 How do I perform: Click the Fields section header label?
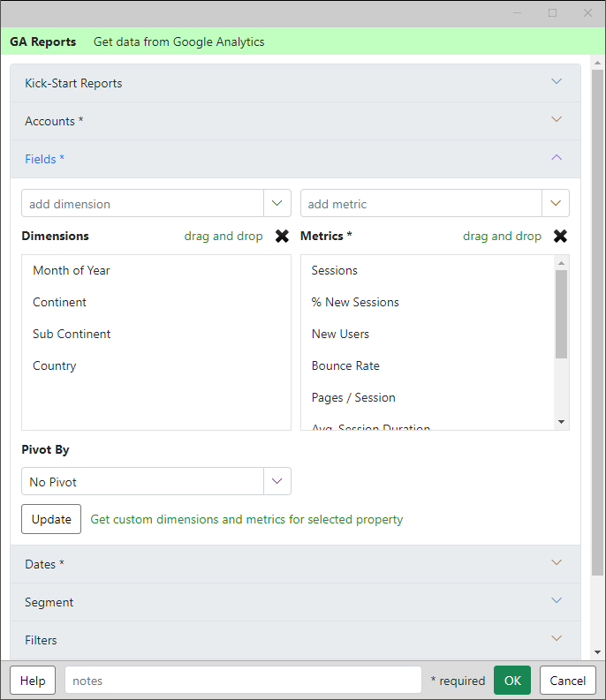tap(44, 159)
